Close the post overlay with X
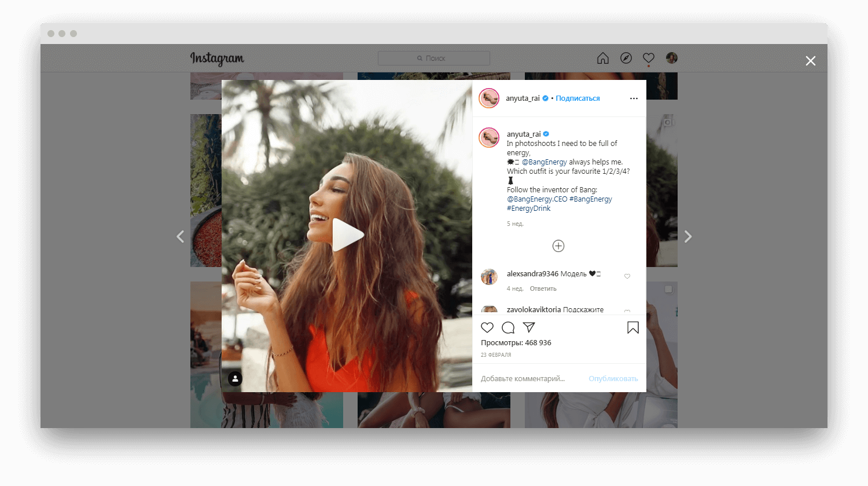868x486 pixels. click(811, 61)
